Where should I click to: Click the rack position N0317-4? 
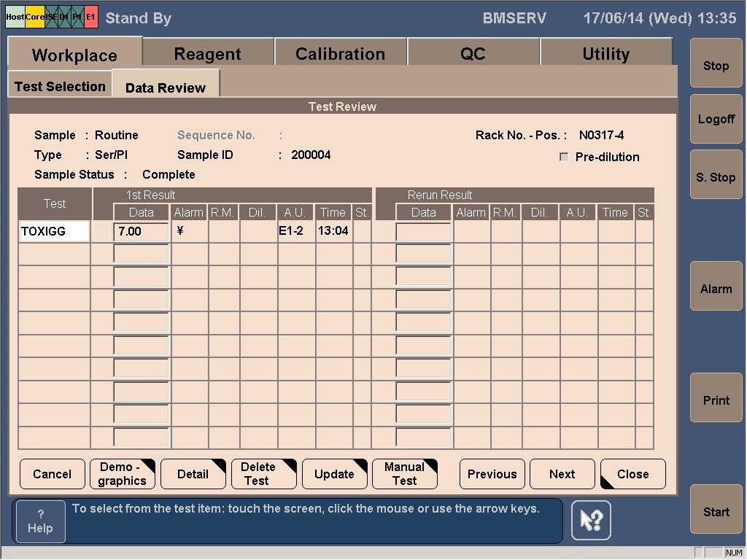pyautogui.click(x=601, y=135)
